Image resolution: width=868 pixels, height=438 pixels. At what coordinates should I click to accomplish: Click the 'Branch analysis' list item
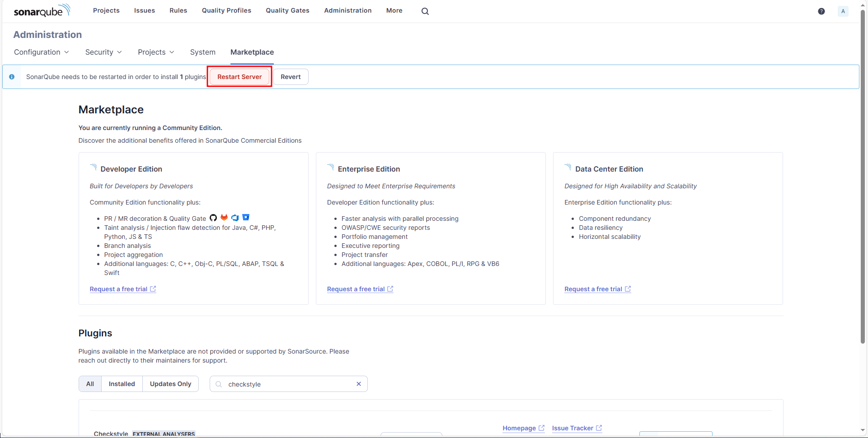point(127,246)
